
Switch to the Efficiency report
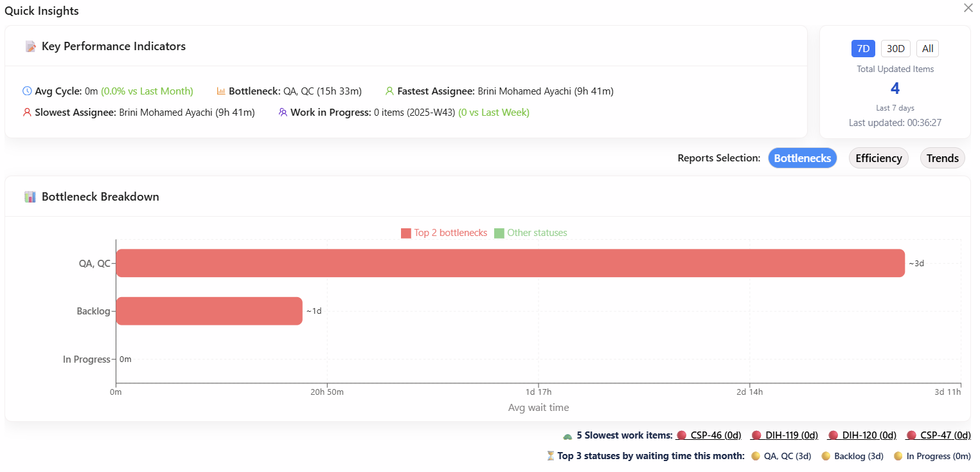(878, 158)
